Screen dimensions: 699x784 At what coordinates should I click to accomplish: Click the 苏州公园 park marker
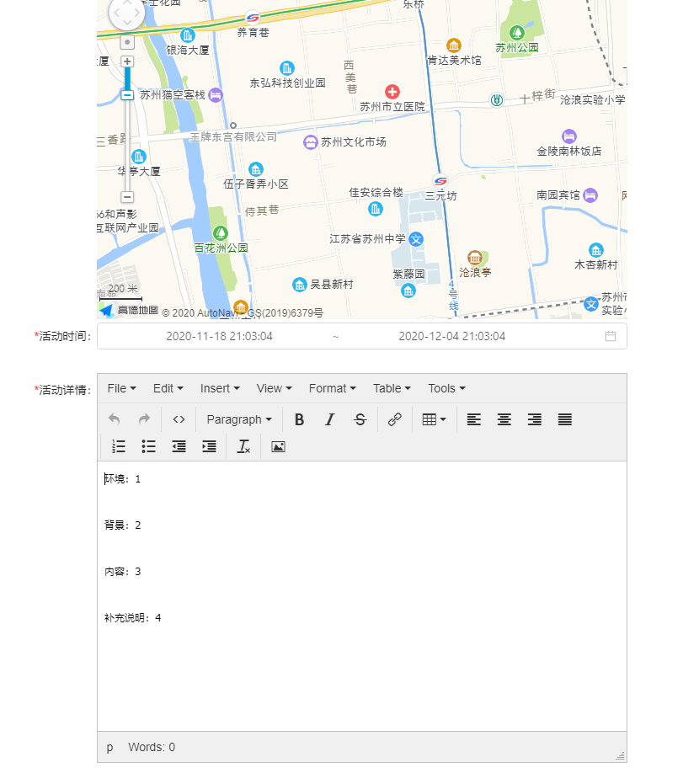click(x=517, y=33)
